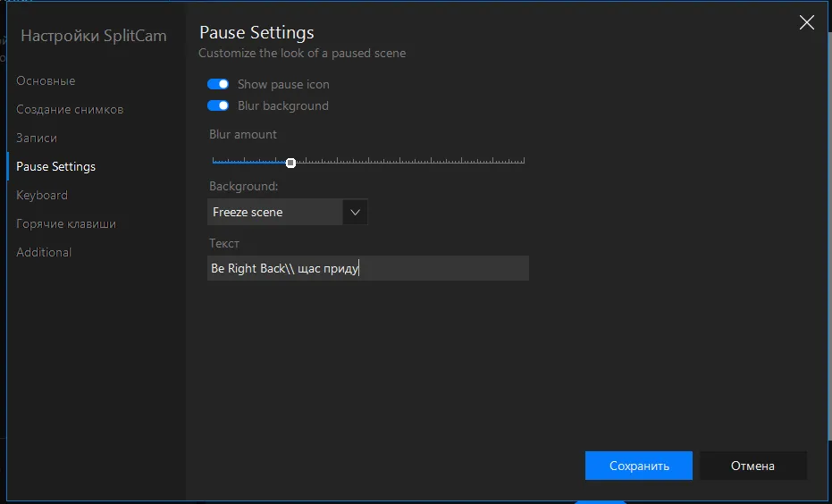Select the Freeze scene combo box

click(287, 212)
